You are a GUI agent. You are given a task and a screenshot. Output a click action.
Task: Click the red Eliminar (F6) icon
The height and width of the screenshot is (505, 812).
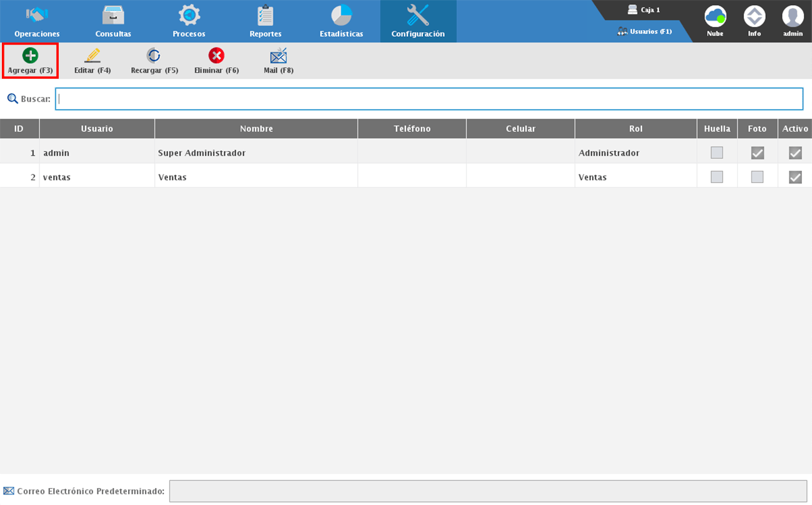coord(216,56)
